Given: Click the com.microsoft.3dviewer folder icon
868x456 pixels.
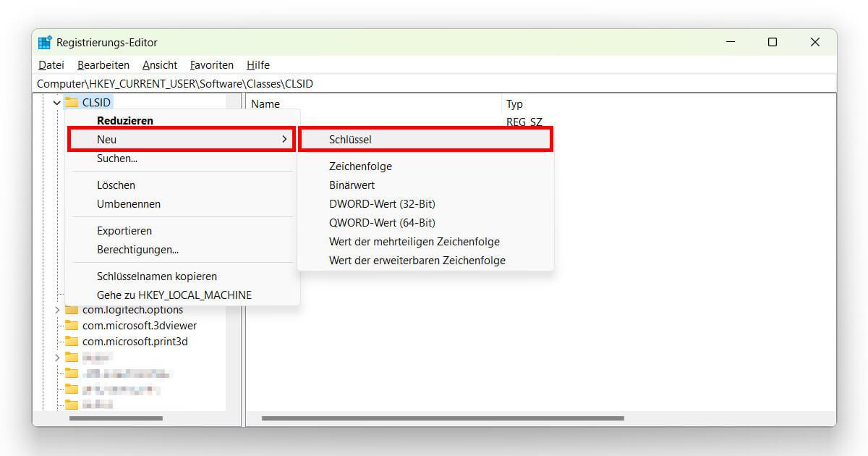Looking at the screenshot, I should [72, 325].
